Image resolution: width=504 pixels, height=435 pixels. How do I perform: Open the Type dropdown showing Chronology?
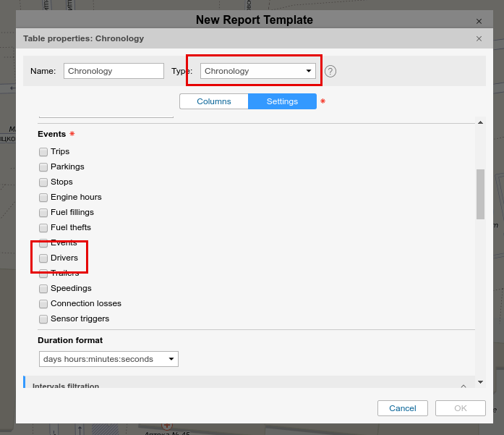coord(258,71)
